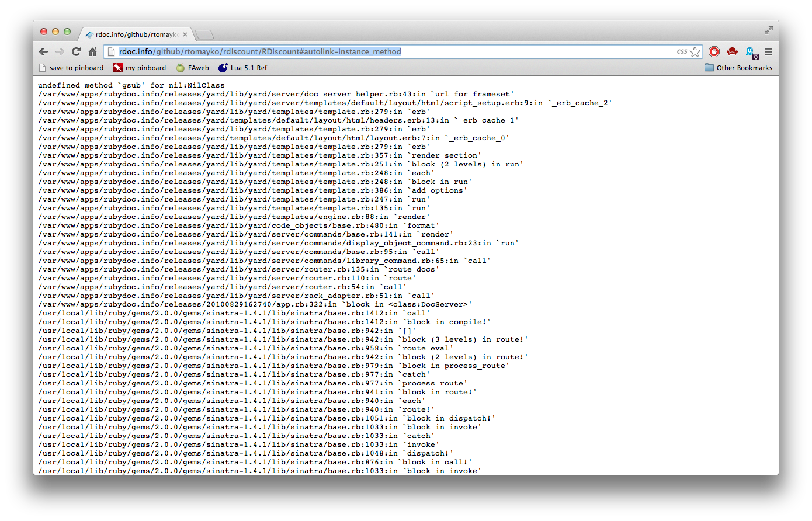Click the FAweb apple favicon
The image size is (812, 521).
coord(181,68)
